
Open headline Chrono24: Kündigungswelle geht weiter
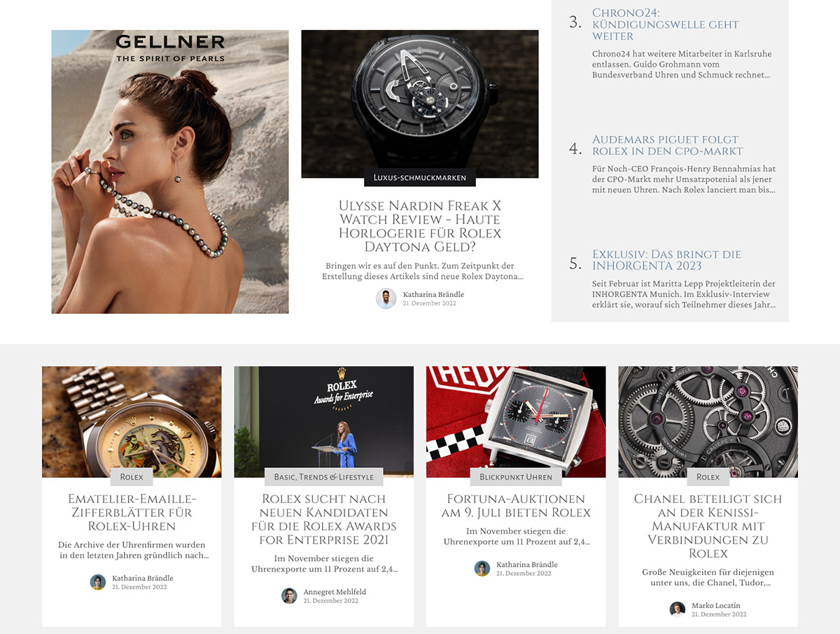(665, 25)
